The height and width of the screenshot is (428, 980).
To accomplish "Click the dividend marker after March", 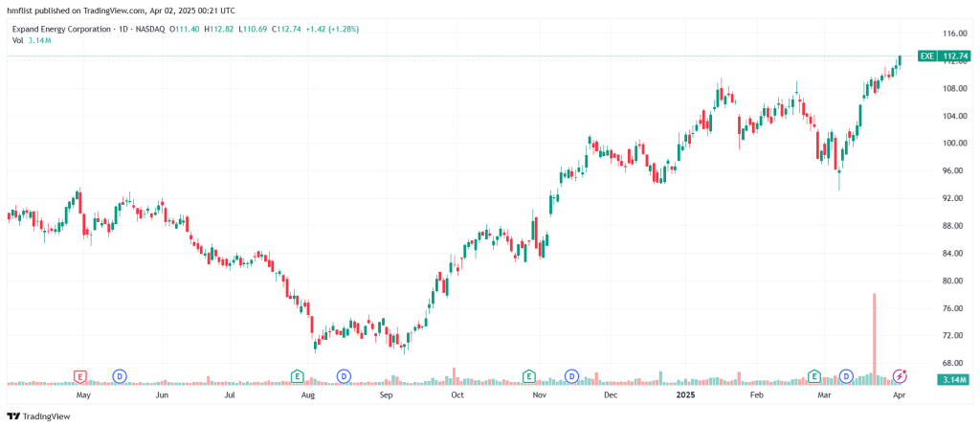I will pos(846,375).
